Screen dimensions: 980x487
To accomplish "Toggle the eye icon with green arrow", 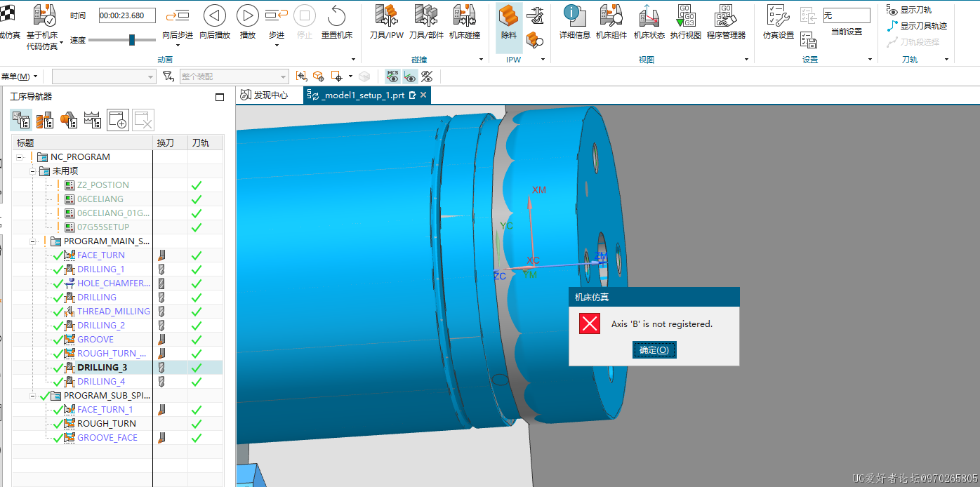I will coord(410,76).
